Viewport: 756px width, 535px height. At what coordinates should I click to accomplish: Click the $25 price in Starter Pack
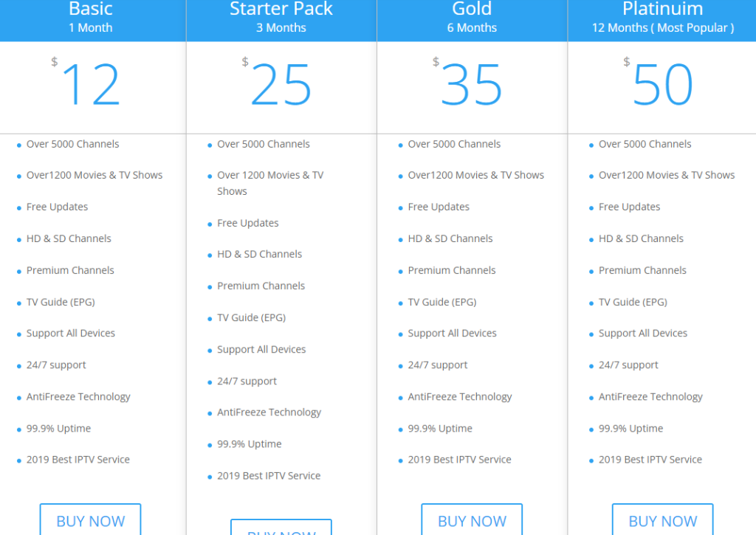(x=281, y=85)
